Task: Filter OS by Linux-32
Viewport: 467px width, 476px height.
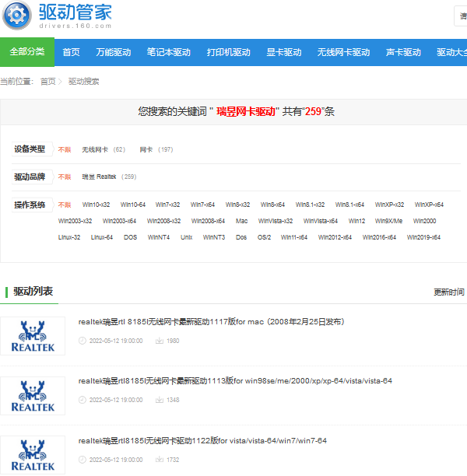Action: (69, 237)
